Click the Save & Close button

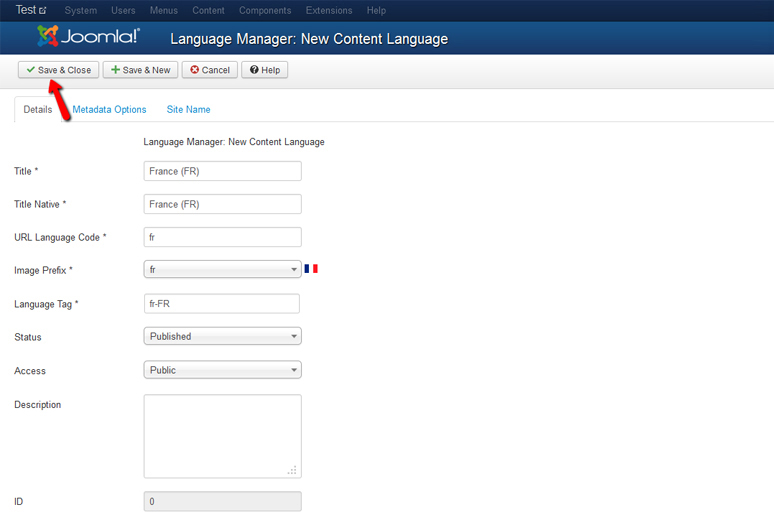click(x=58, y=70)
